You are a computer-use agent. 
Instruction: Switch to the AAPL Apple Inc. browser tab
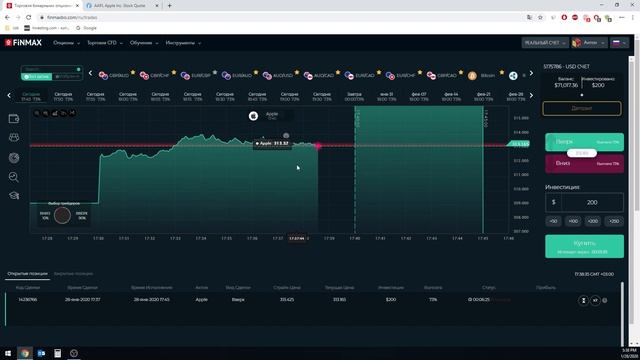pyautogui.click(x=121, y=6)
